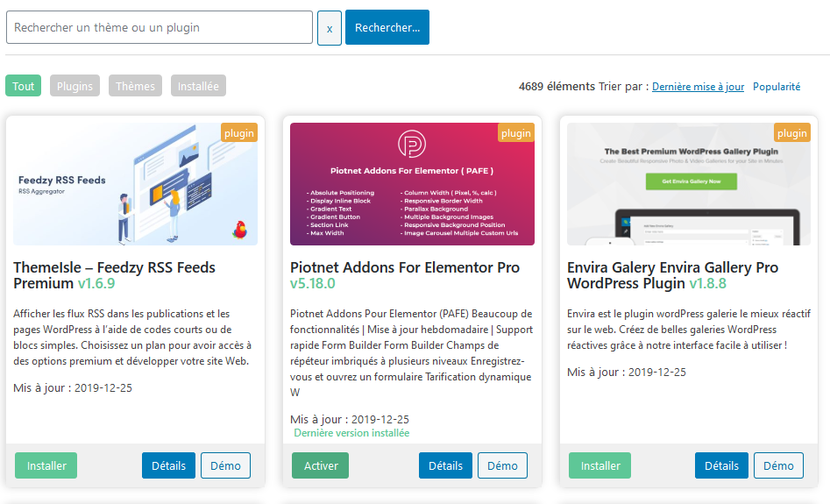Click the version label v1.6.9
The image size is (830, 504).
pyautogui.click(x=96, y=284)
